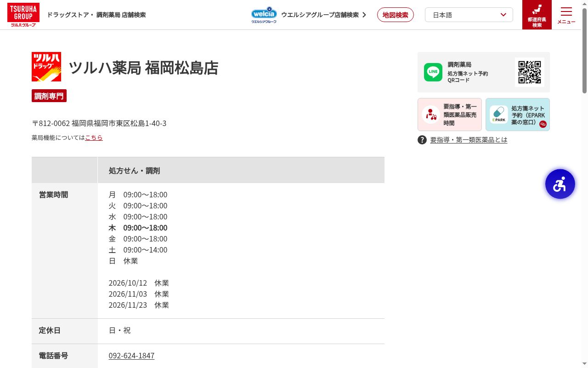The width and height of the screenshot is (588, 368).
Task: Click the header text ドラッグストア・調剤薬局 店舗検索
Action: [96, 15]
